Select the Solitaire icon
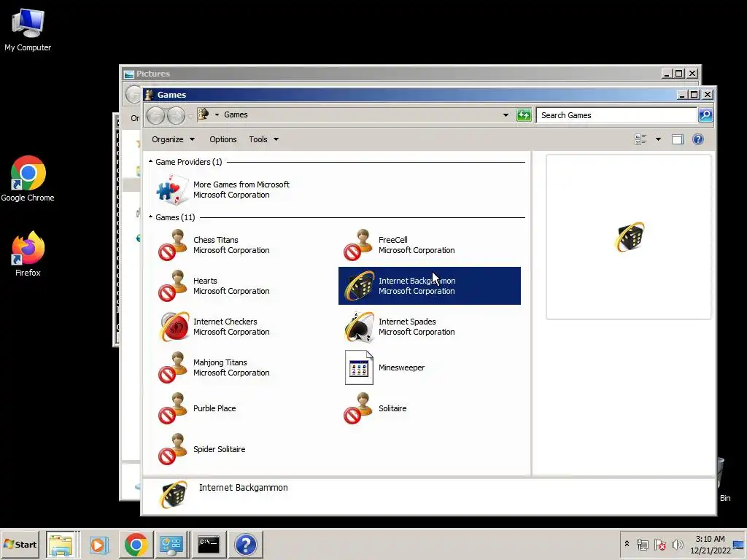The height and width of the screenshot is (560, 747). 357,408
